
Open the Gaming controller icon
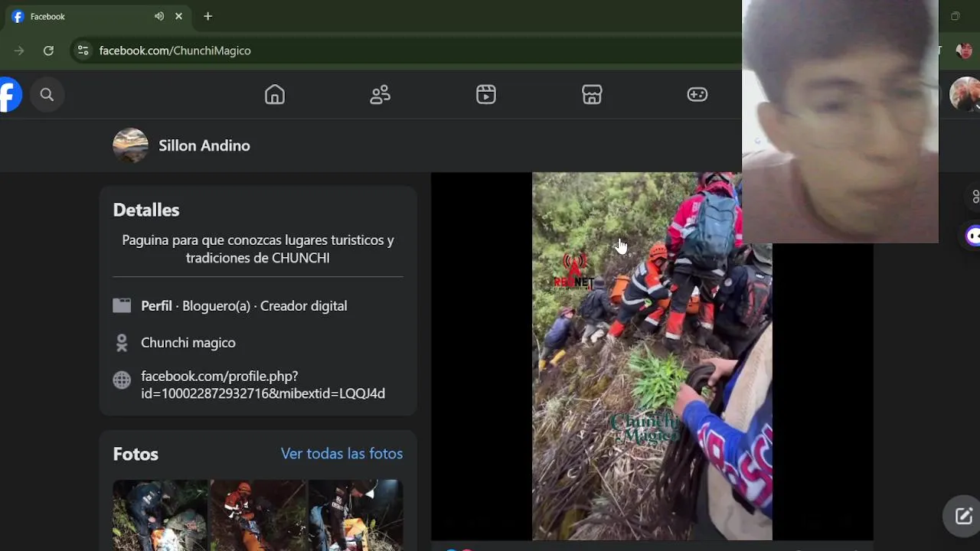[x=697, y=94]
